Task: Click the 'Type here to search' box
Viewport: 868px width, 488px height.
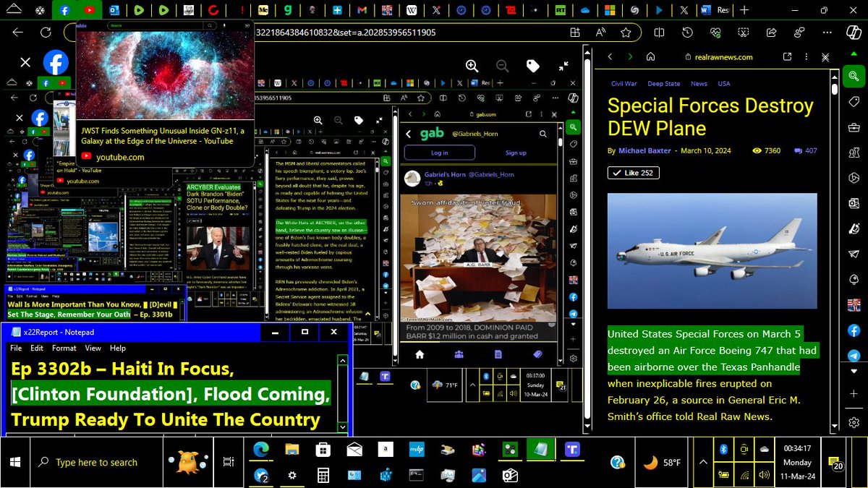Action: (98, 462)
